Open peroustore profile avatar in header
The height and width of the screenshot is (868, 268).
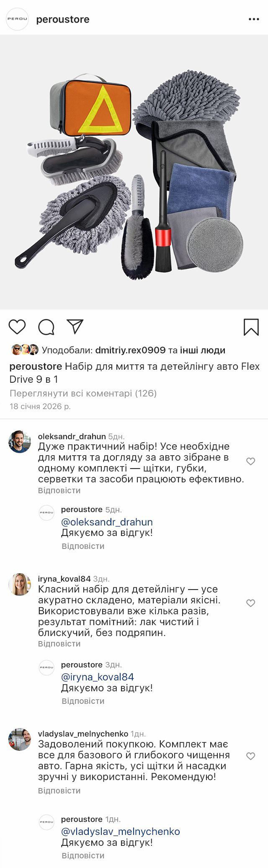(x=17, y=19)
